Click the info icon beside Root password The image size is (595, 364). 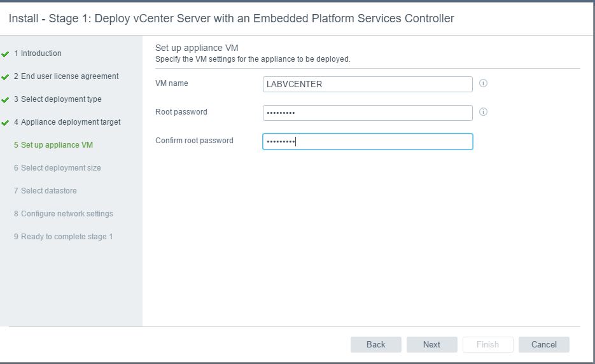(x=483, y=111)
